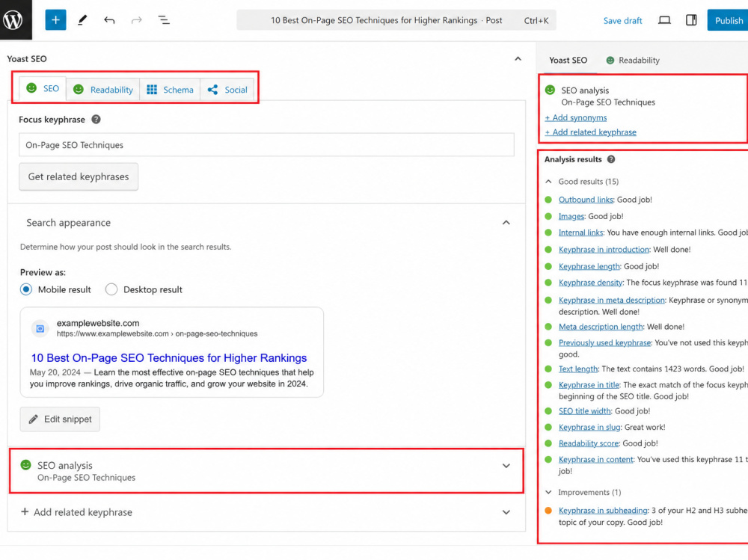This screenshot has width=748, height=560.
Task: Click Save draft
Action: click(x=622, y=20)
